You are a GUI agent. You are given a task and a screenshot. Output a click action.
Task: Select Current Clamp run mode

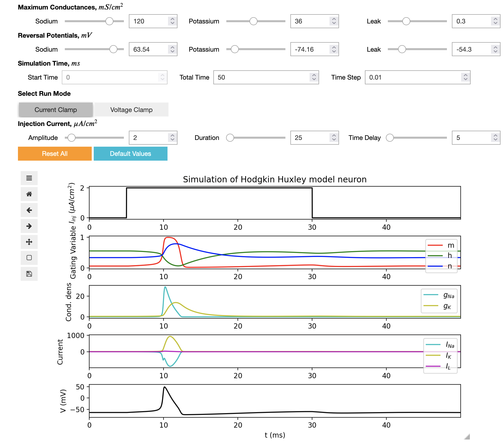pyautogui.click(x=56, y=110)
